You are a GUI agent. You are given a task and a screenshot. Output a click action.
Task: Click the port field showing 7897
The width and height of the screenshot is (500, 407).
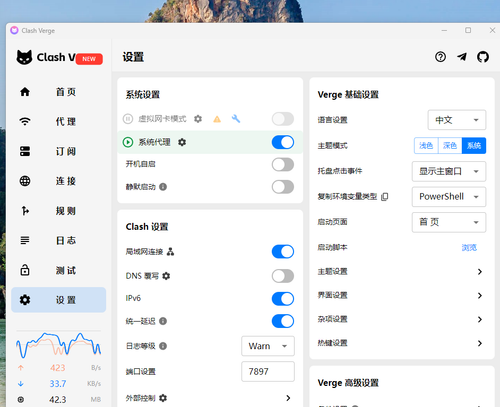coord(268,371)
